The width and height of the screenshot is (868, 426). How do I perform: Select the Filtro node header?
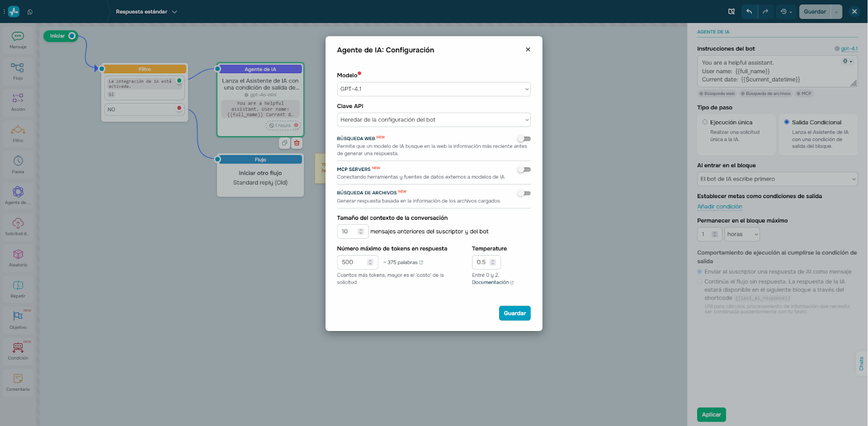(x=144, y=69)
